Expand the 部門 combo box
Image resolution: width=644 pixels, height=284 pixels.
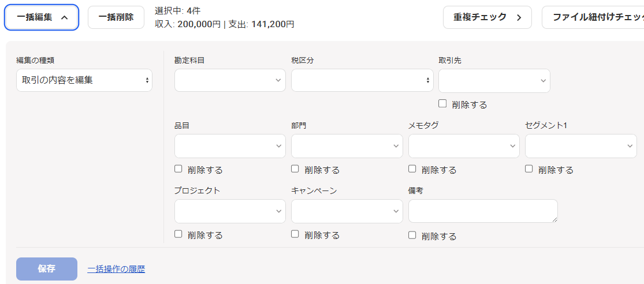click(347, 146)
